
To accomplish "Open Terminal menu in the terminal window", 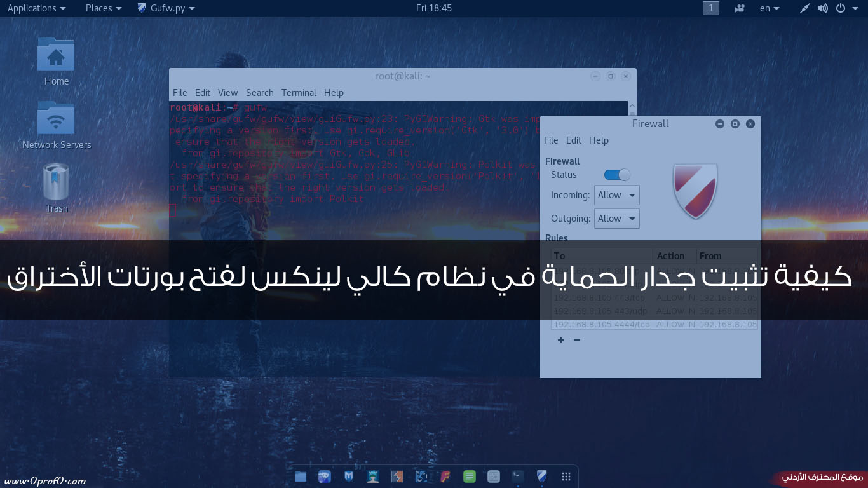I will coord(299,93).
